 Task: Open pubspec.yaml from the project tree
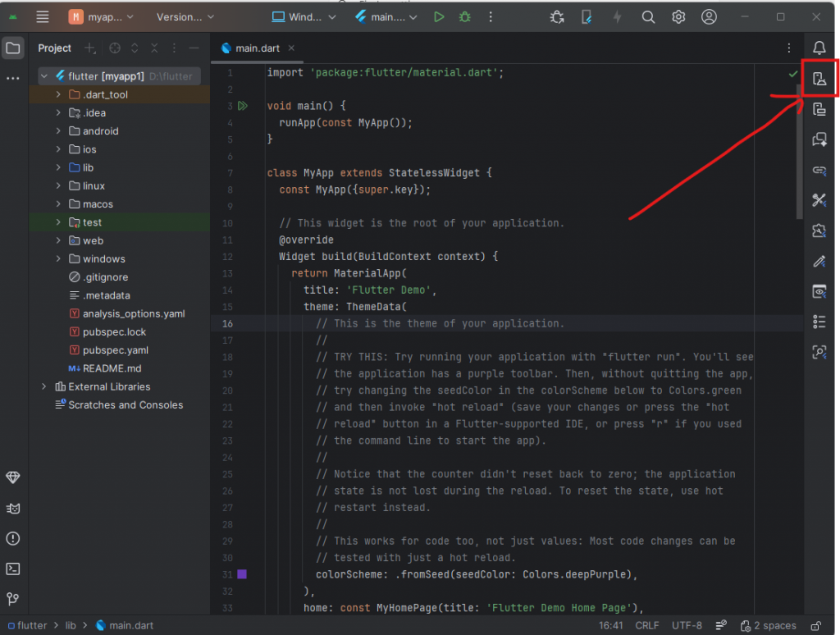tap(115, 350)
